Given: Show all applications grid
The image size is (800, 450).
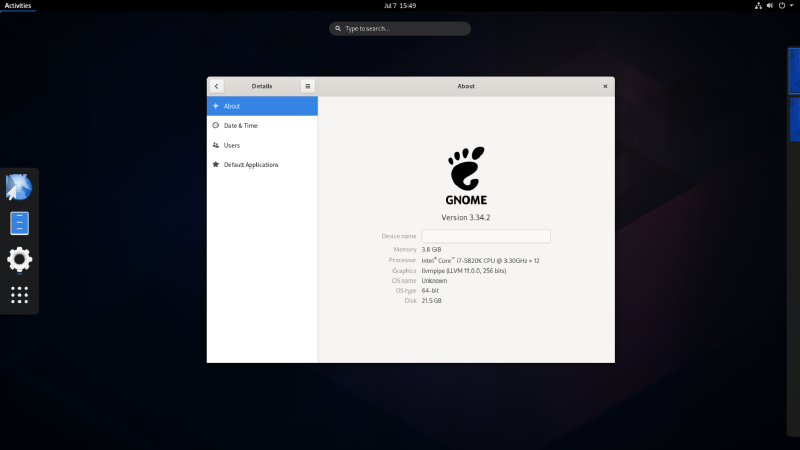Looking at the screenshot, I should pos(19,295).
